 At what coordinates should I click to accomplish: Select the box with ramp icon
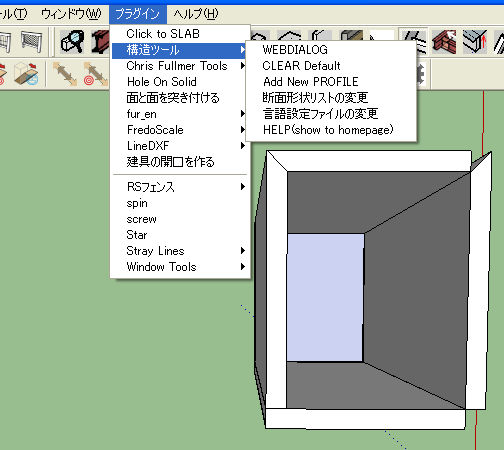27,74
